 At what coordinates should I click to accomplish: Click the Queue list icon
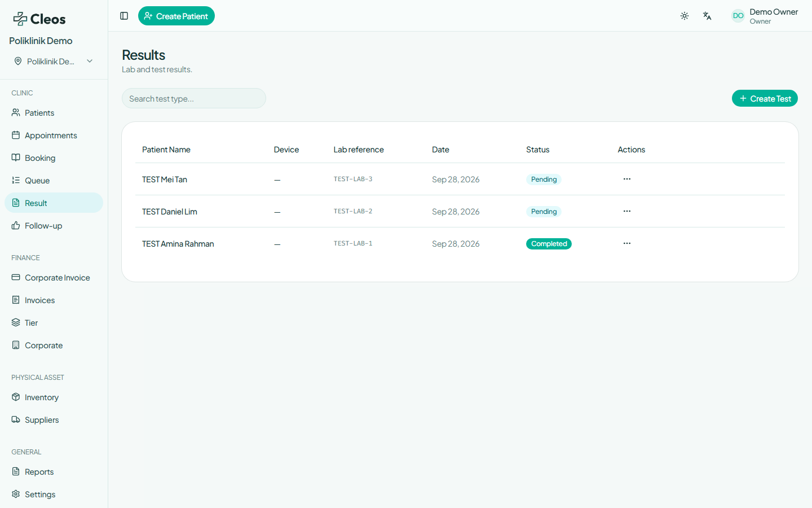(16, 180)
